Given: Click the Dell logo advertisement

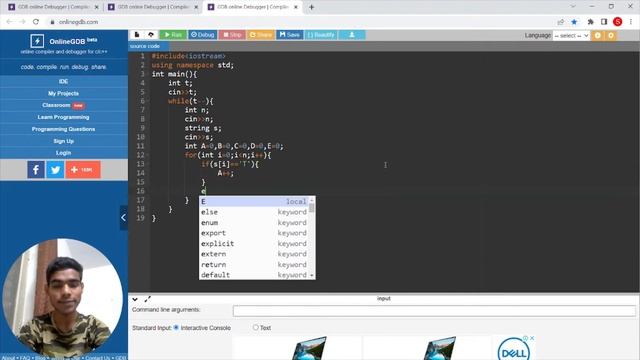Looking at the screenshot, I should (513, 350).
